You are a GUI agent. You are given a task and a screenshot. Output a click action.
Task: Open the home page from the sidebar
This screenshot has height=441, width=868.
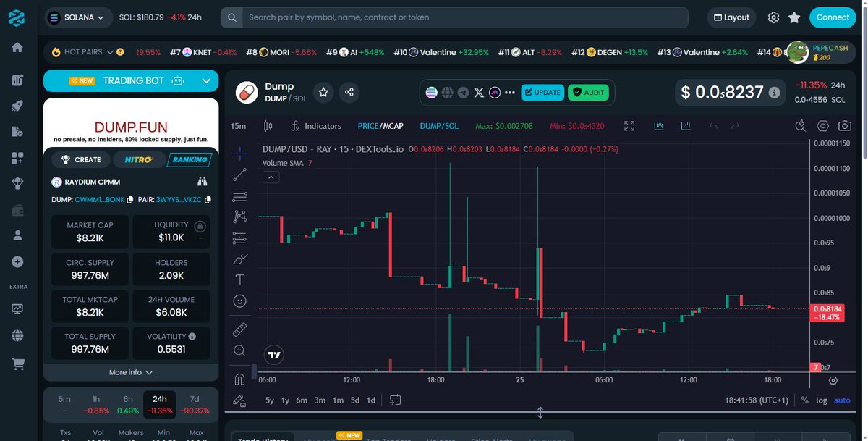coord(17,47)
